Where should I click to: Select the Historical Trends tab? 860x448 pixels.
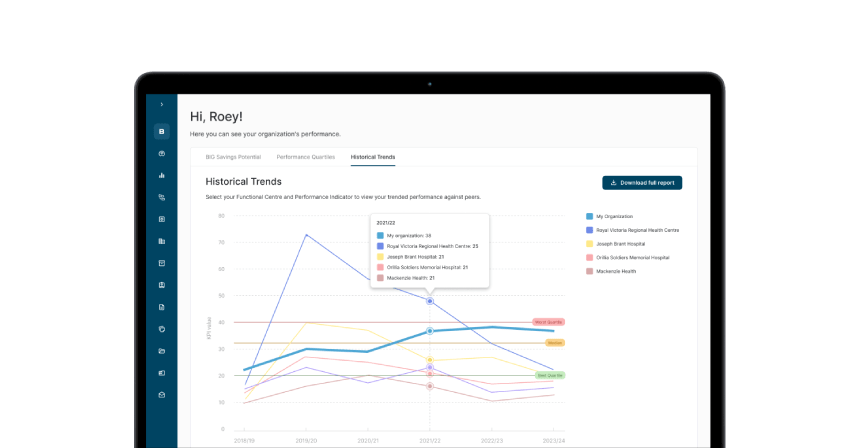coord(372,157)
